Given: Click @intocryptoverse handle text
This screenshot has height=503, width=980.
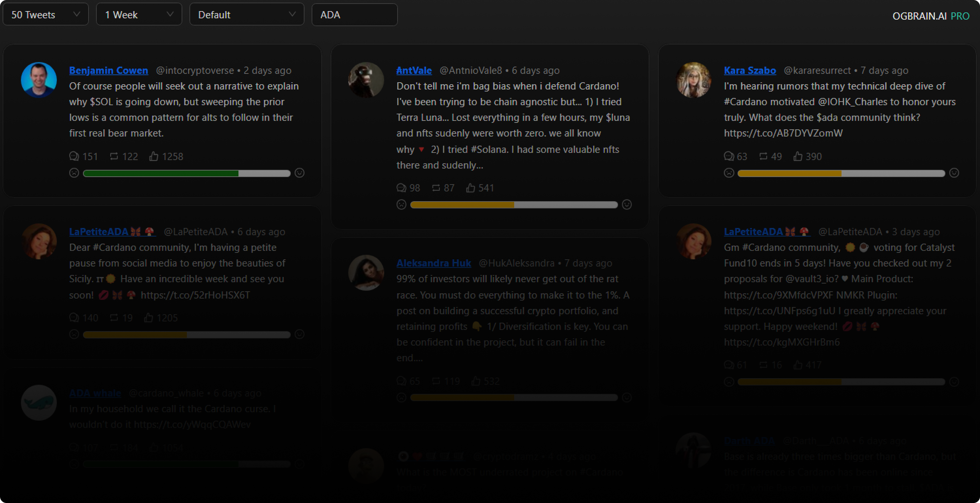Looking at the screenshot, I should point(195,71).
